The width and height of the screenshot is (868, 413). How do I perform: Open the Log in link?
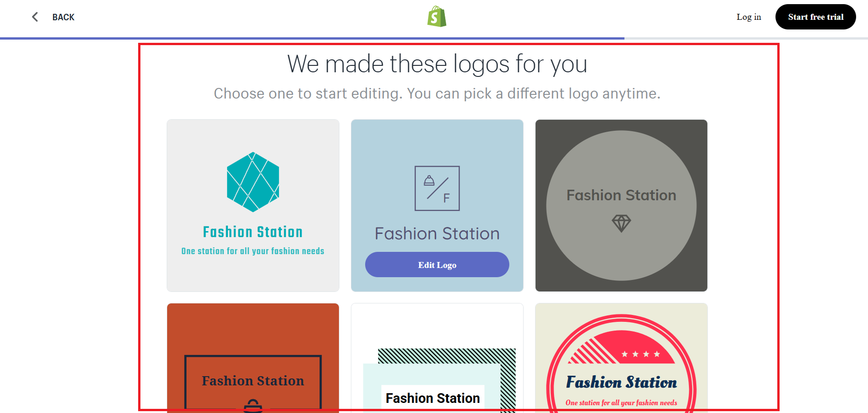748,17
